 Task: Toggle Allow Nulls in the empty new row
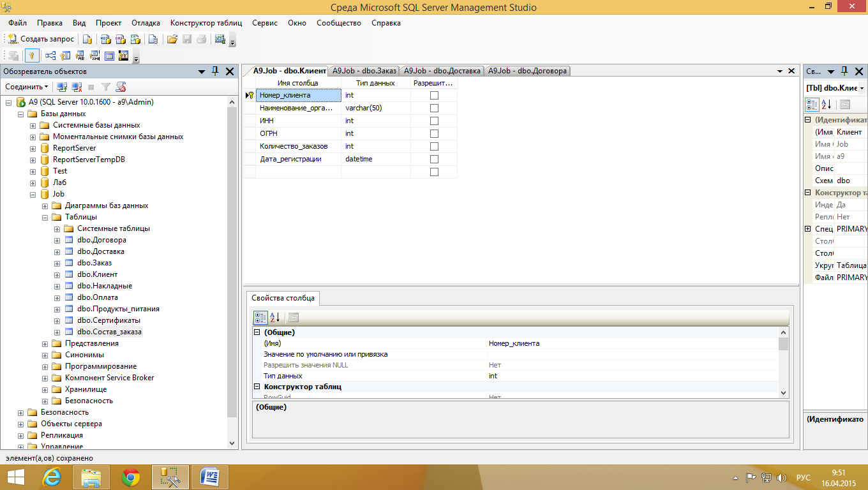(x=434, y=172)
